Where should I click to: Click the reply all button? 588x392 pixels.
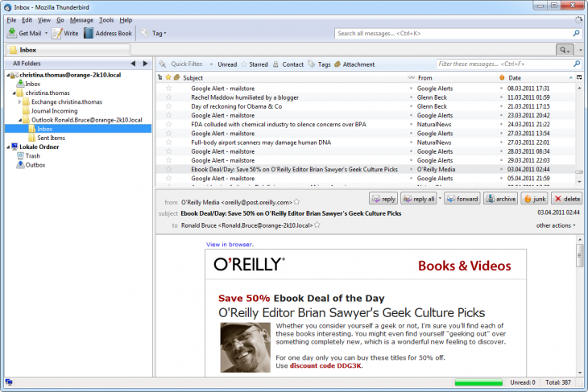(x=419, y=199)
